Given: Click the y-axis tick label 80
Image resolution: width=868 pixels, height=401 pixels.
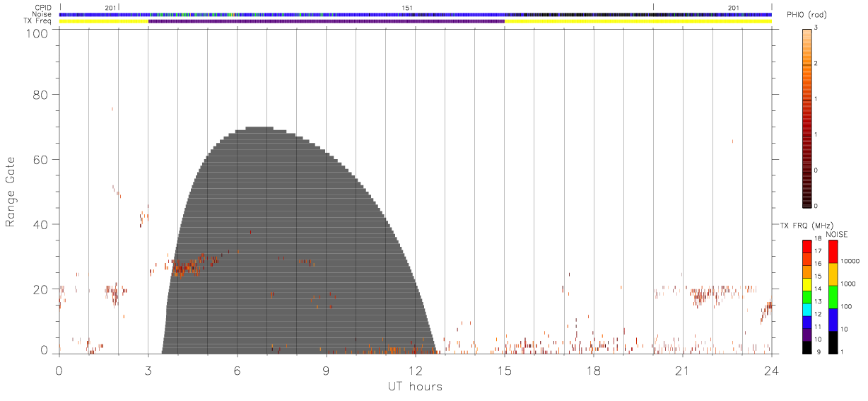Looking at the screenshot, I should 40,95.
